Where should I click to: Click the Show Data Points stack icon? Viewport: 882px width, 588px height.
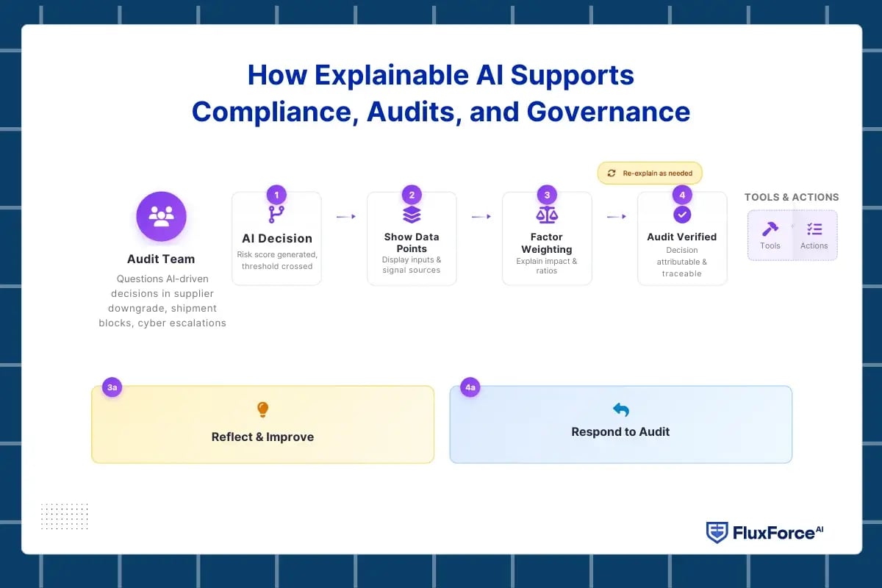(411, 214)
